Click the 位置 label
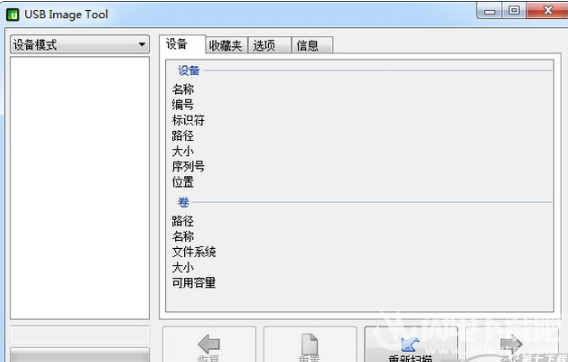Image resolution: width=568 pixels, height=362 pixels. [183, 182]
